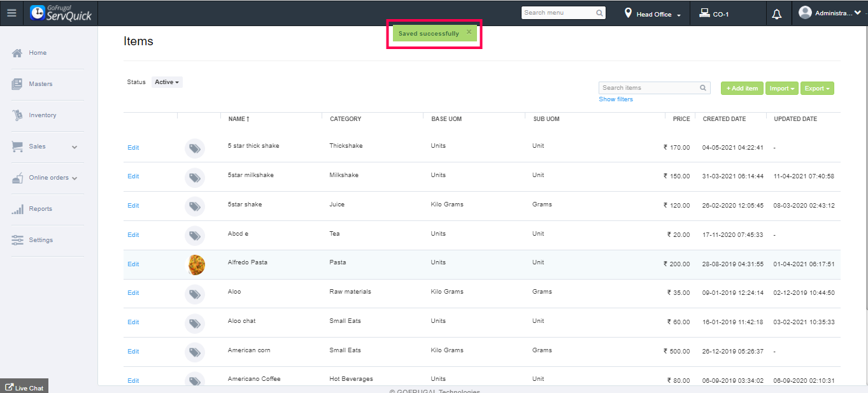Screen dimensions: 868x393
Task: Click tag icon for American corn
Action: click(x=195, y=353)
